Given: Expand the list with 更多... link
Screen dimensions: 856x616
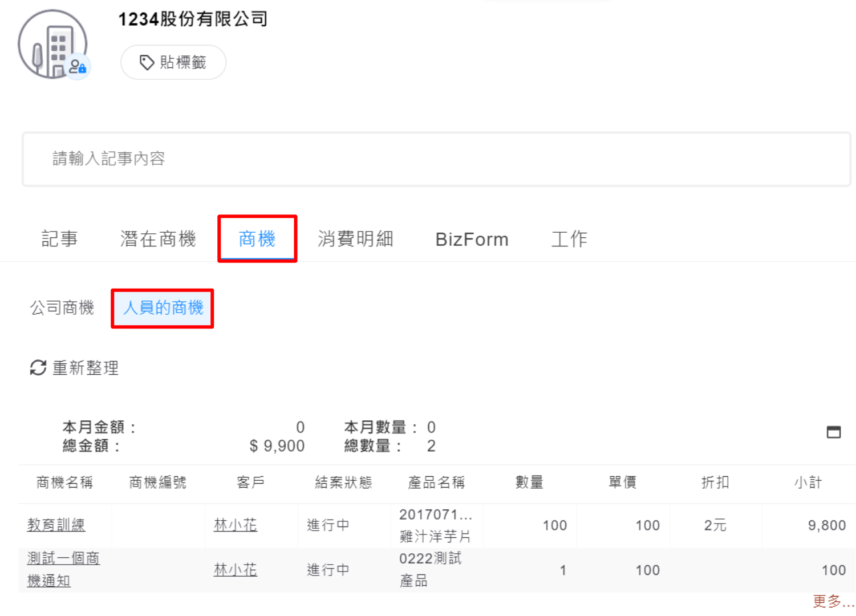Looking at the screenshot, I should tap(833, 601).
